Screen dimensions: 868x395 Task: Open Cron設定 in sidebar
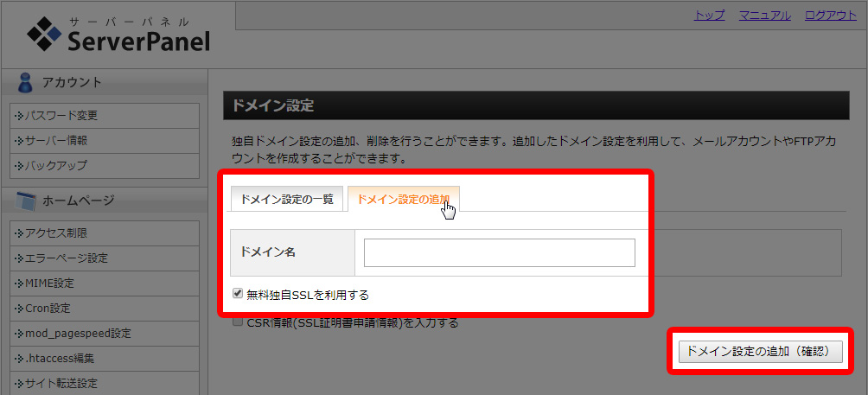[x=104, y=309]
